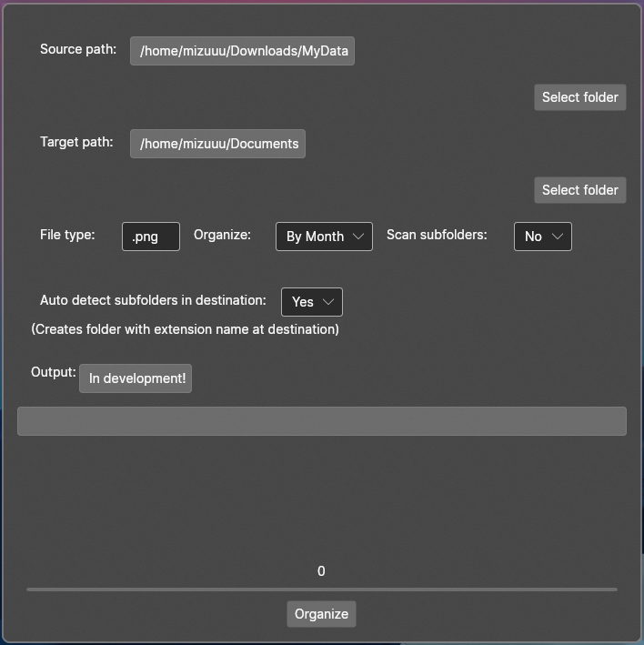Focus the Target path field with /home/mizuuu/Documents
Image resolution: width=644 pixels, height=645 pixels.
[217, 144]
